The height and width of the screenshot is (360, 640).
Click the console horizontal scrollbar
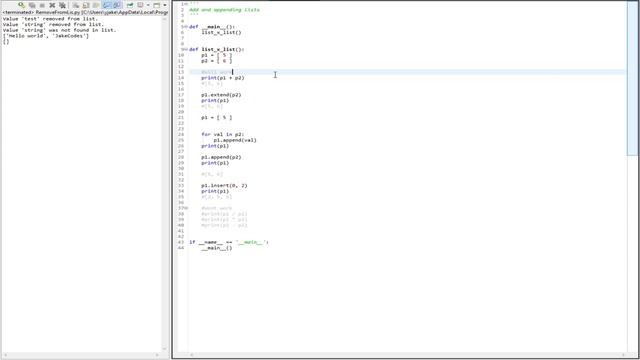click(81, 355)
